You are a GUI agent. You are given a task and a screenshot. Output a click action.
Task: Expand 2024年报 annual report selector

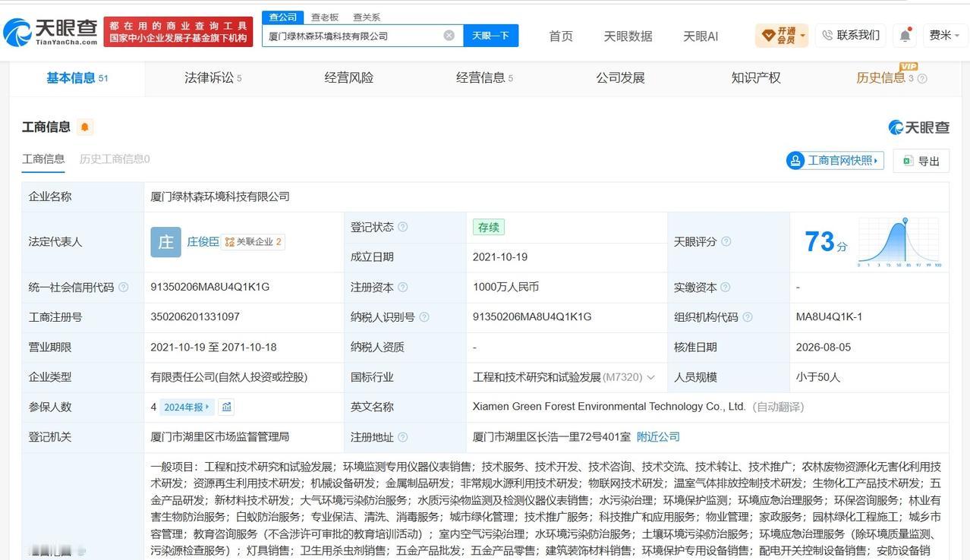coord(187,407)
